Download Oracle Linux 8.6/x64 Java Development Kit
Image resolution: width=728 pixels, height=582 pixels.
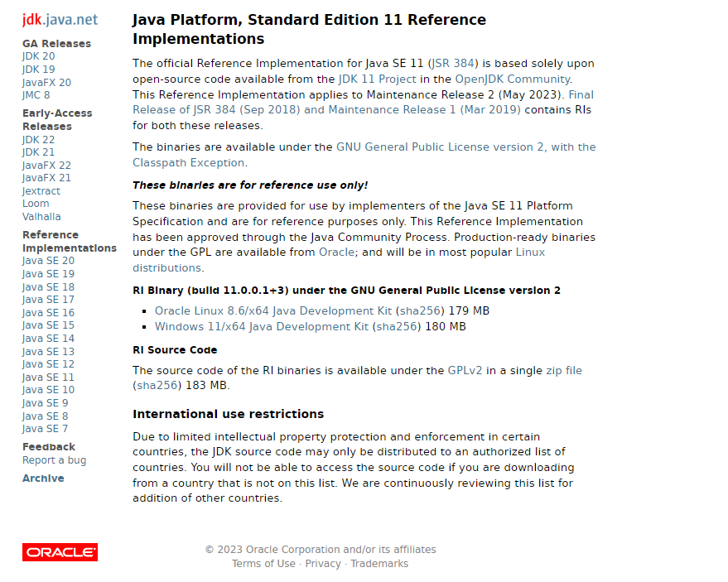pos(273,310)
